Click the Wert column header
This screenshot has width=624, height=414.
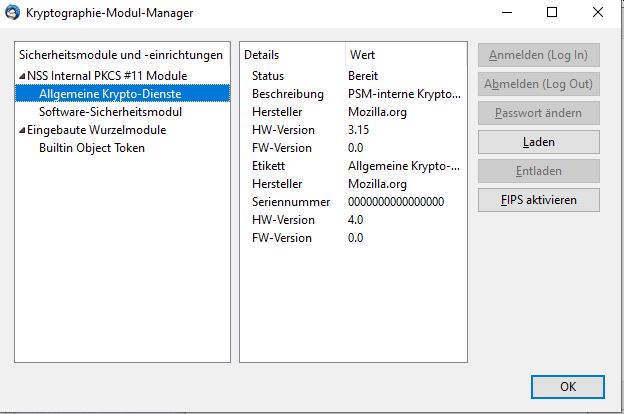(x=362, y=55)
